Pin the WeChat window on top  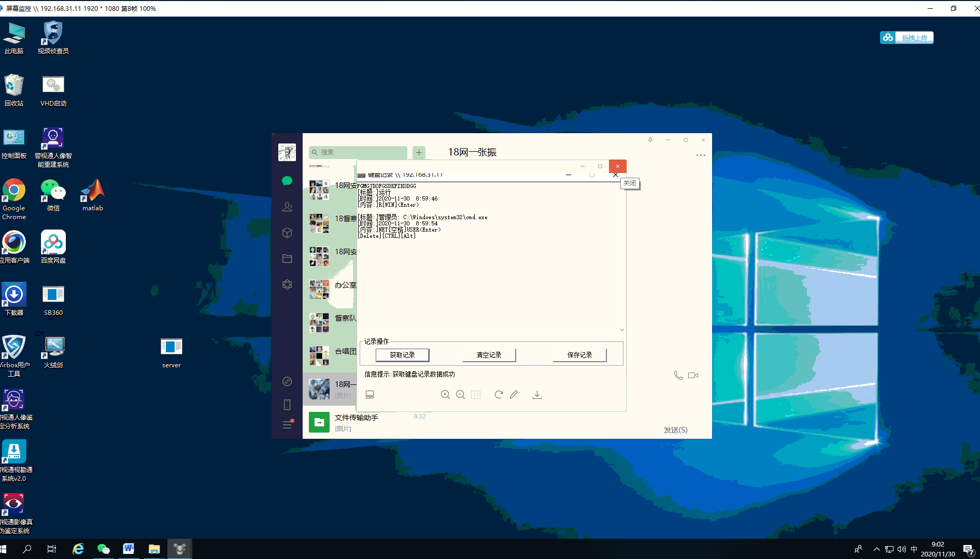tap(650, 140)
